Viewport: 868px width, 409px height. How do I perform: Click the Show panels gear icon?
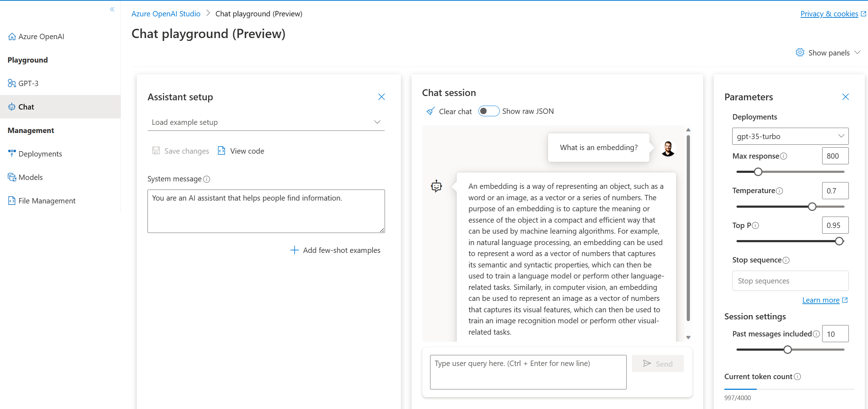pyautogui.click(x=800, y=53)
